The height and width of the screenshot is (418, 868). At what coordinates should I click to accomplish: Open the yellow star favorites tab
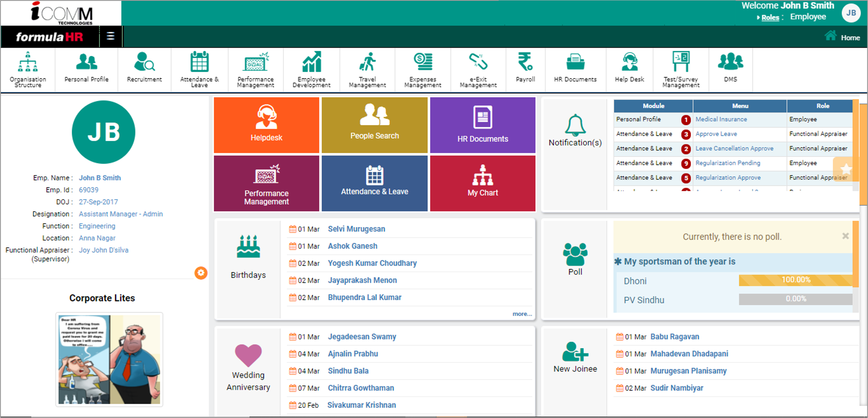(846, 169)
